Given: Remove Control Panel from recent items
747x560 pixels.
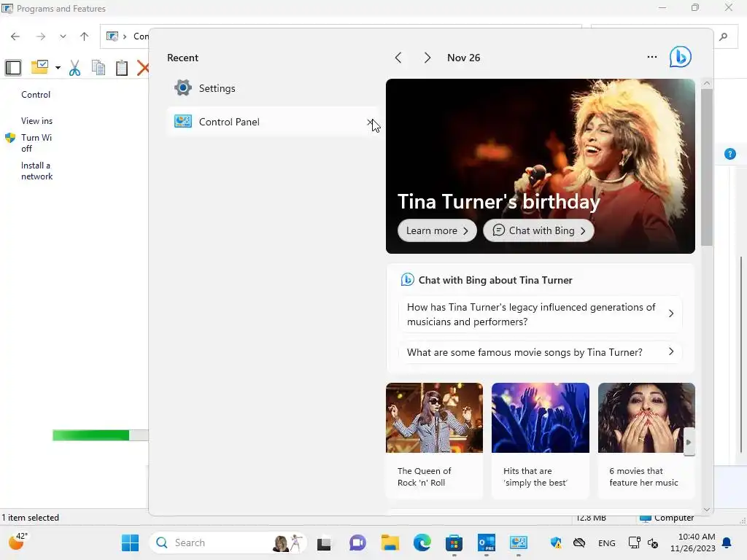Looking at the screenshot, I should 370,122.
